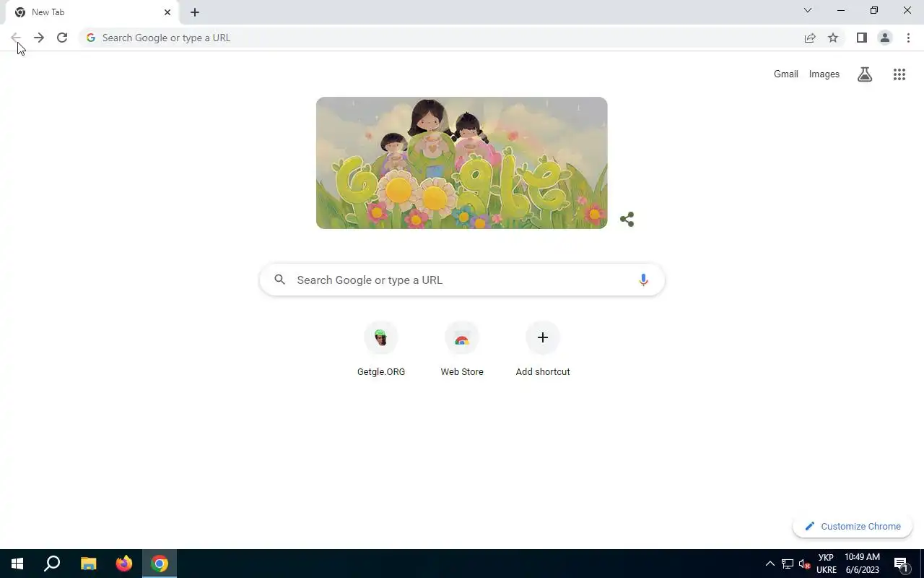Expand the tab search chevron

pyautogui.click(x=808, y=10)
